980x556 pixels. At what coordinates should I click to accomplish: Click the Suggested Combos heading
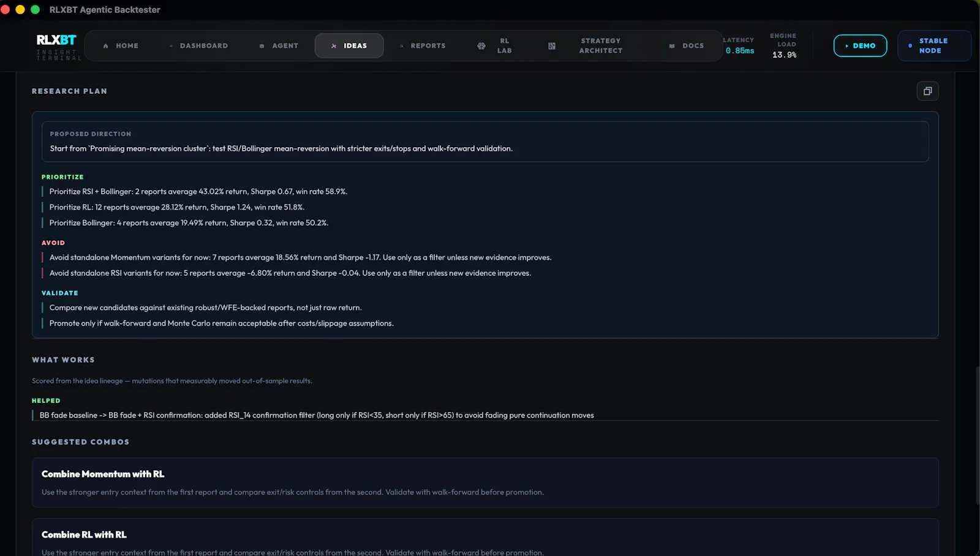pyautogui.click(x=80, y=442)
